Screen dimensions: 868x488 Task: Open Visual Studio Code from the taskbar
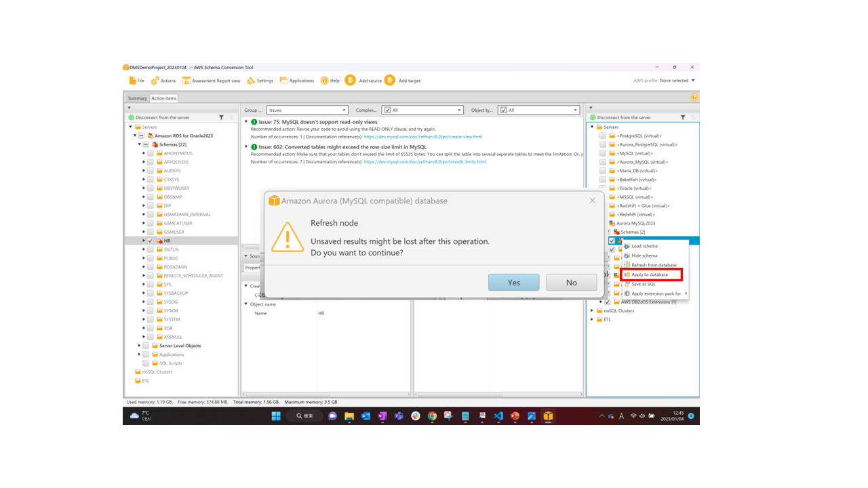point(498,416)
